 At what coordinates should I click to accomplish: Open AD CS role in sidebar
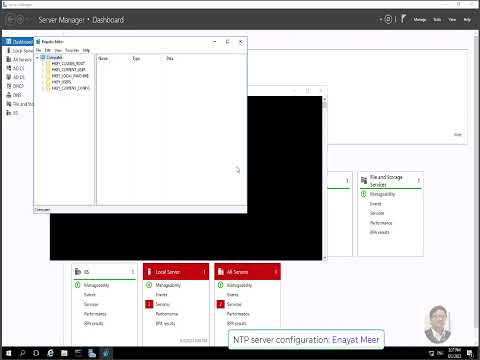[16, 68]
